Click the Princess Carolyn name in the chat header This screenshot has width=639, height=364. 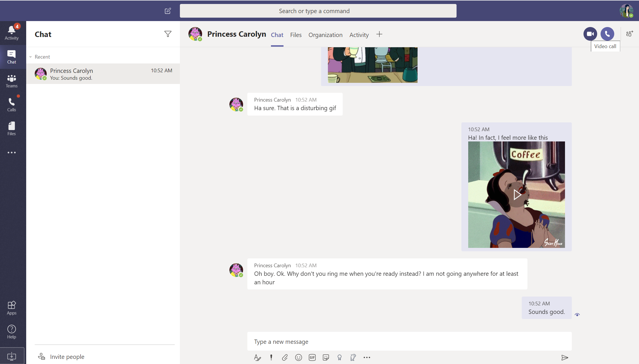click(x=237, y=34)
